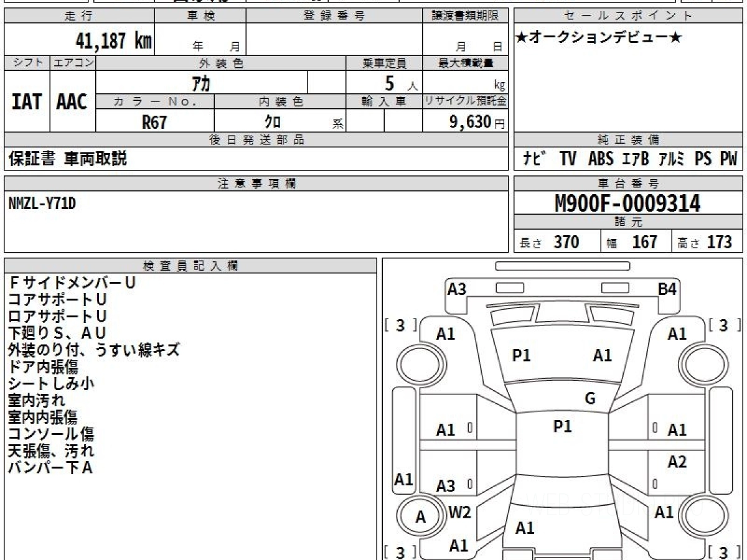Select the ABS equipment entry
This screenshot has height=560, width=747.
coord(601,159)
